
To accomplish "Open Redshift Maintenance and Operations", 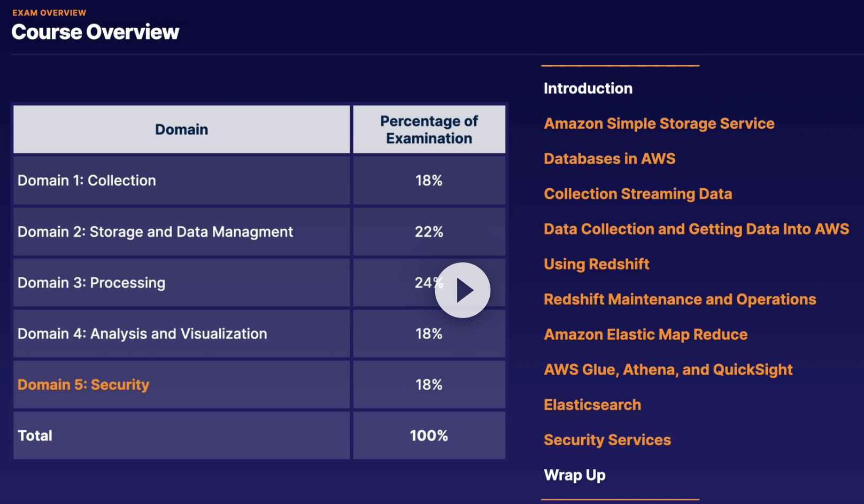I will pyautogui.click(x=680, y=299).
